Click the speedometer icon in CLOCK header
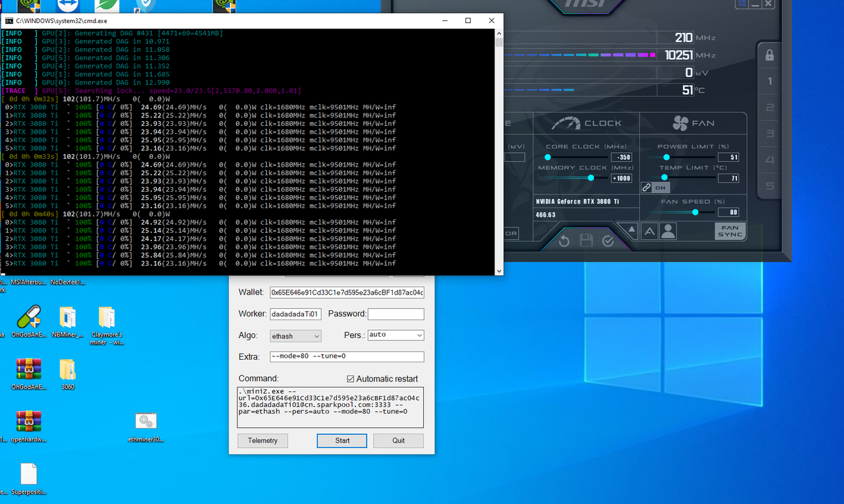This screenshot has width=844, height=504. [x=565, y=123]
